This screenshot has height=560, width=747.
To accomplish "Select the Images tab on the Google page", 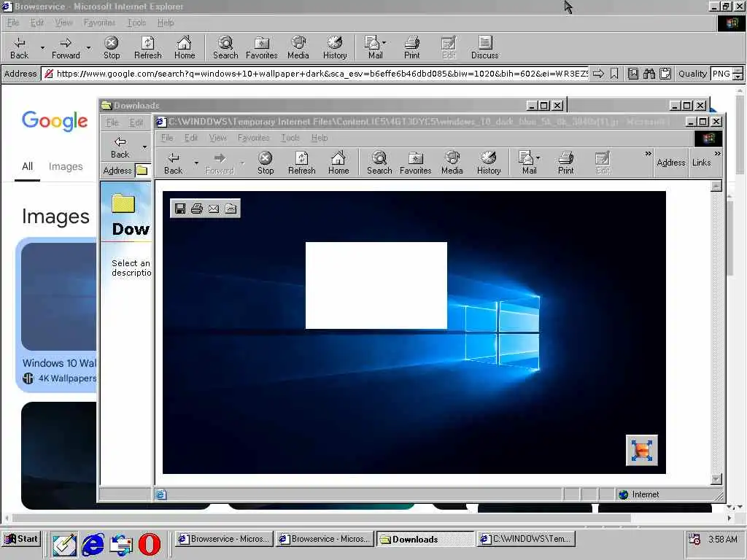I will click(66, 166).
